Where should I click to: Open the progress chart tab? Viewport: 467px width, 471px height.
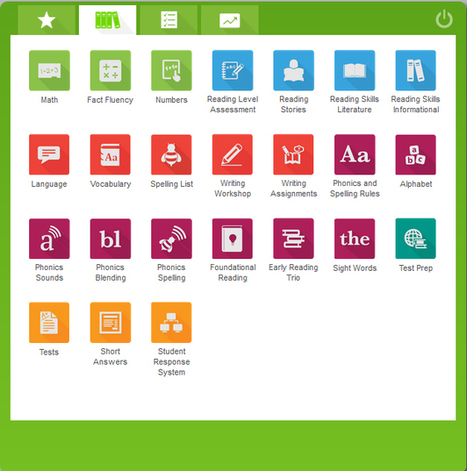pyautogui.click(x=230, y=20)
